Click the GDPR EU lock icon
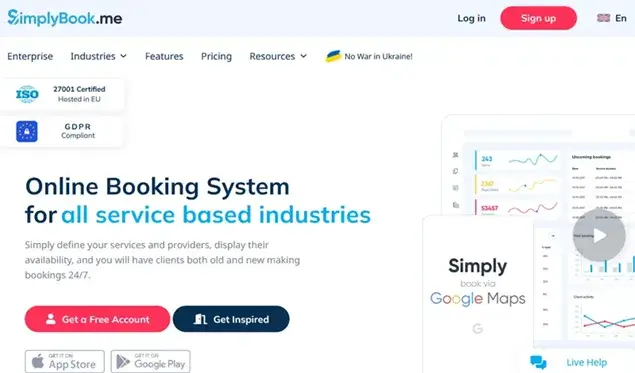635x373 pixels. click(27, 131)
